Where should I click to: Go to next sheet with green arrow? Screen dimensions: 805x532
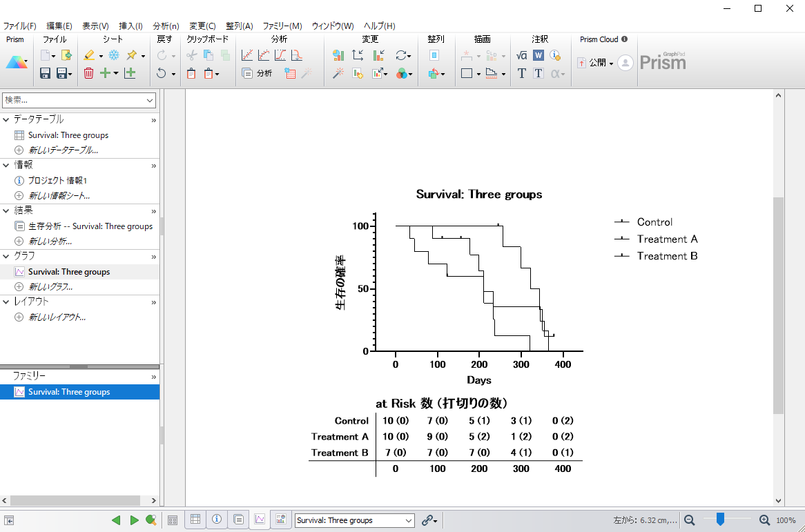(x=135, y=520)
